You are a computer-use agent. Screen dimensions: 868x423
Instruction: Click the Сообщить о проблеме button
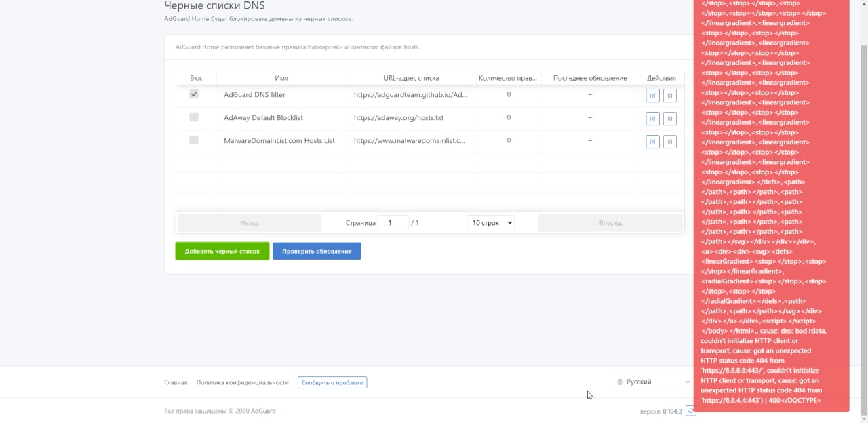(x=332, y=382)
